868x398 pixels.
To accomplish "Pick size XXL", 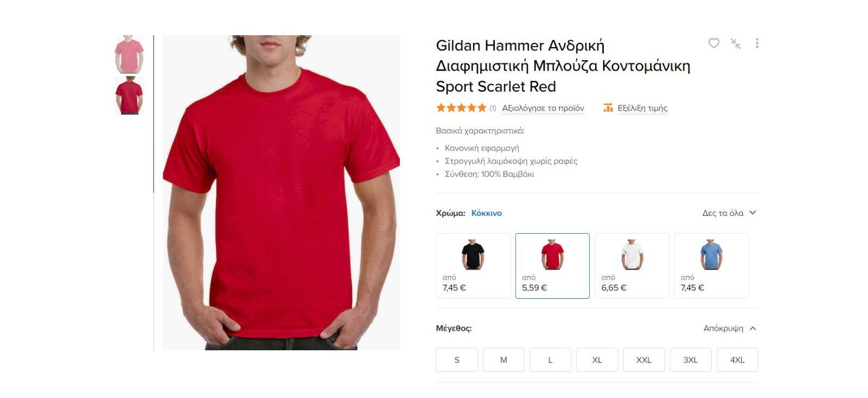I will (x=644, y=360).
